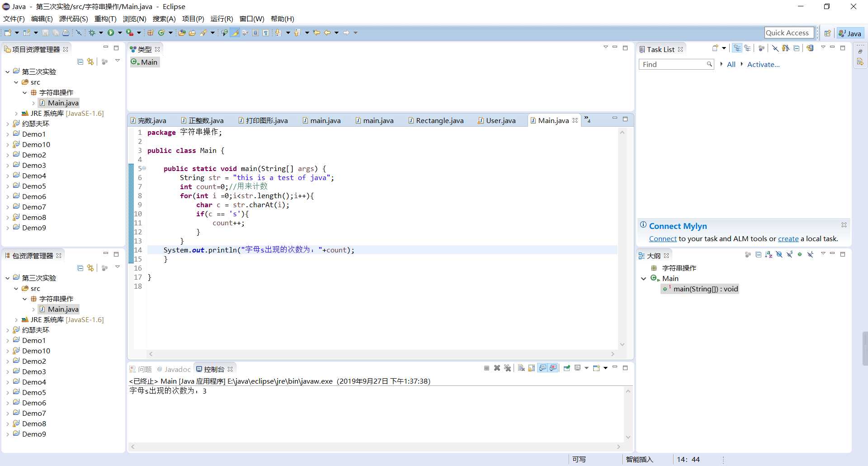This screenshot has width=868, height=466.
Task: Click Focus on Workweek icon in Task List
Action: pyautogui.click(x=762, y=48)
